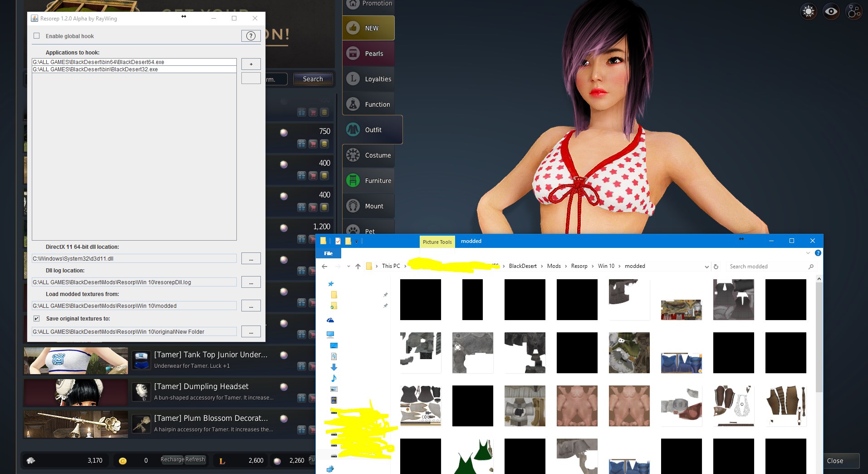This screenshot has height=474, width=868.
Task: Select the Furniture category icon
Action: click(x=353, y=181)
